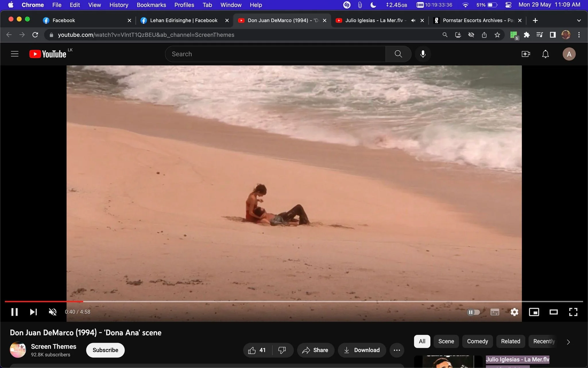Open YouTube guide hamburger menu
The height and width of the screenshot is (368, 588).
coord(15,54)
